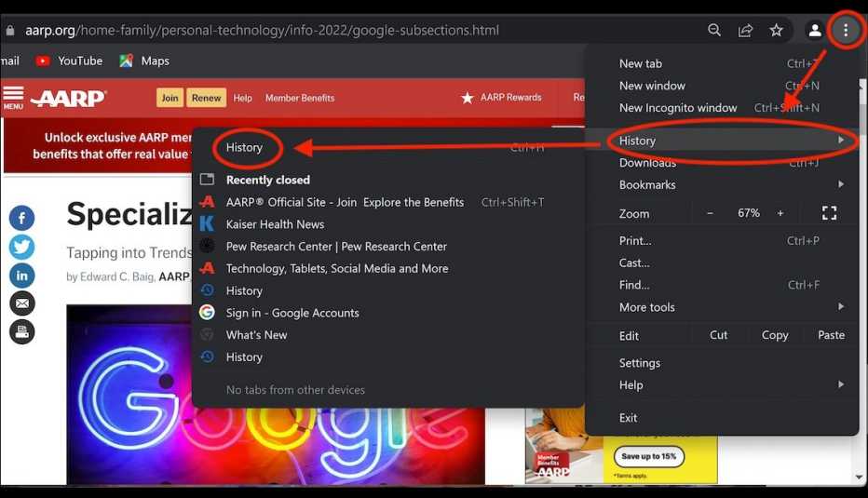This screenshot has height=498, width=868.
Task: Click Copy in the Edit row
Action: click(x=775, y=335)
